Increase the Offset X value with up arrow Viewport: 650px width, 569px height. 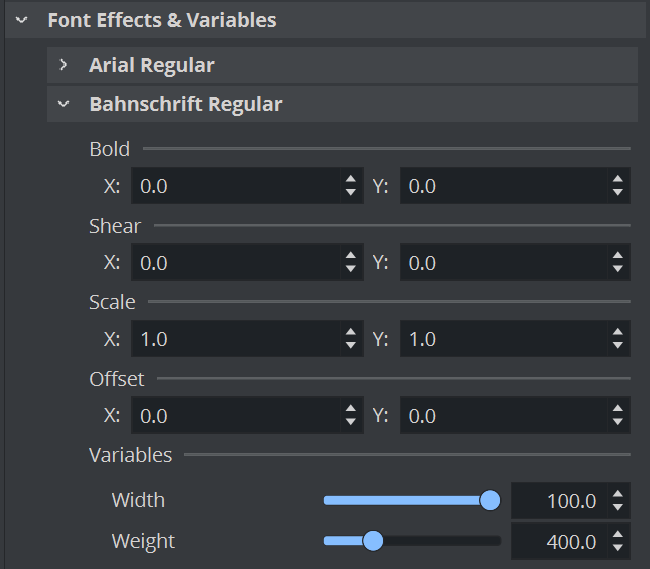350,410
